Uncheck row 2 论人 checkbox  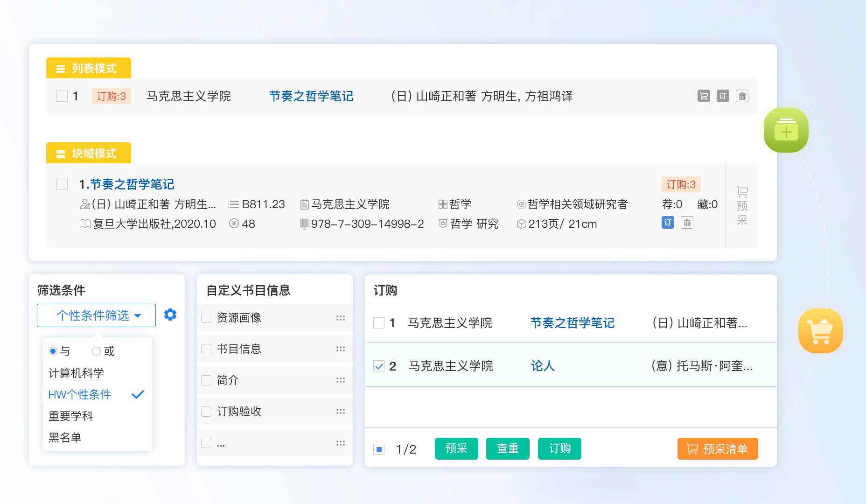pos(379,366)
